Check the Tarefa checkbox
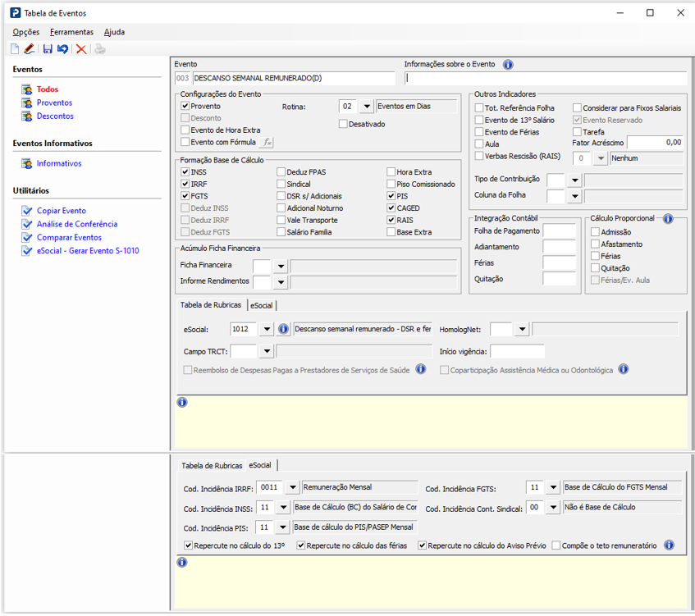 pyautogui.click(x=577, y=132)
